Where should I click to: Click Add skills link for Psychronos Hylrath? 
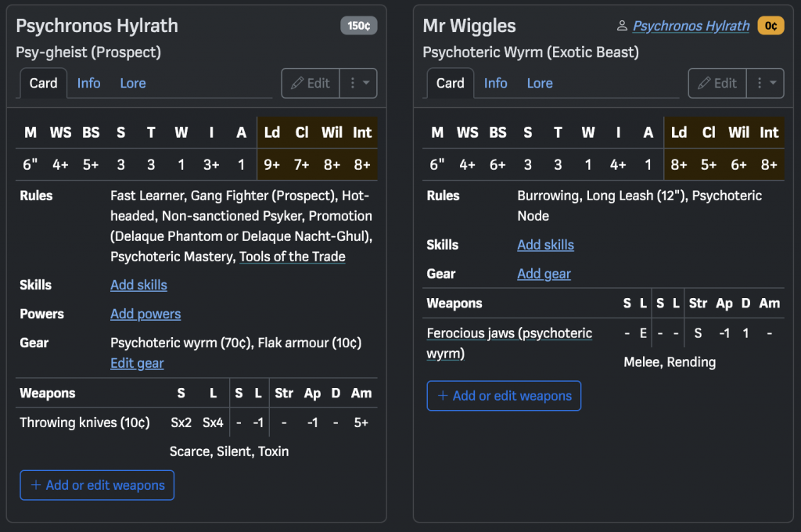click(138, 285)
